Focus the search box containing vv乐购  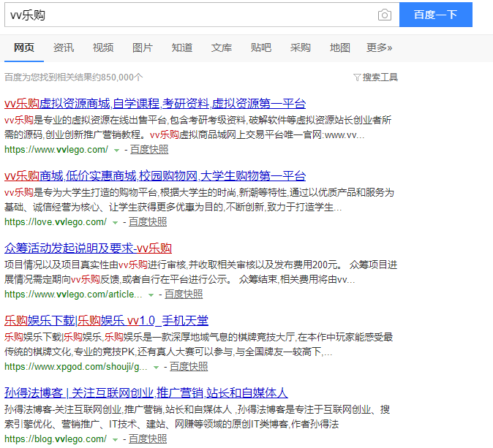pos(202,15)
